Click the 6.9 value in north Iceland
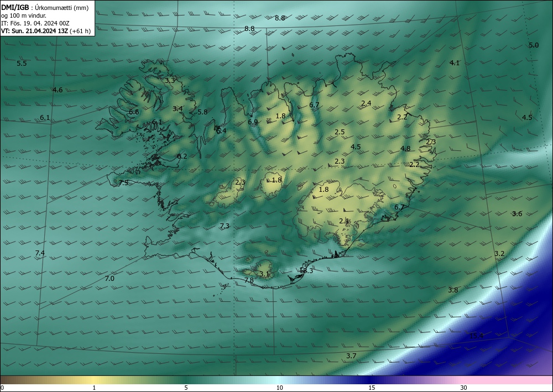The height and width of the screenshot is (392, 553). point(253,122)
